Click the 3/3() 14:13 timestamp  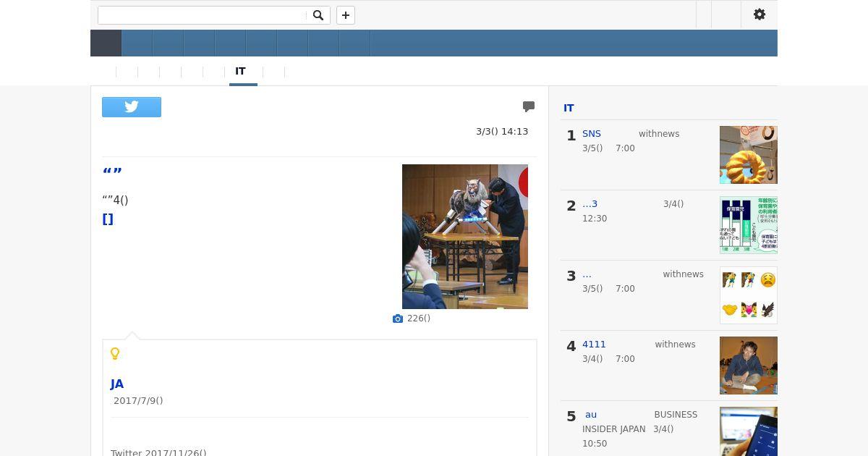502,132
